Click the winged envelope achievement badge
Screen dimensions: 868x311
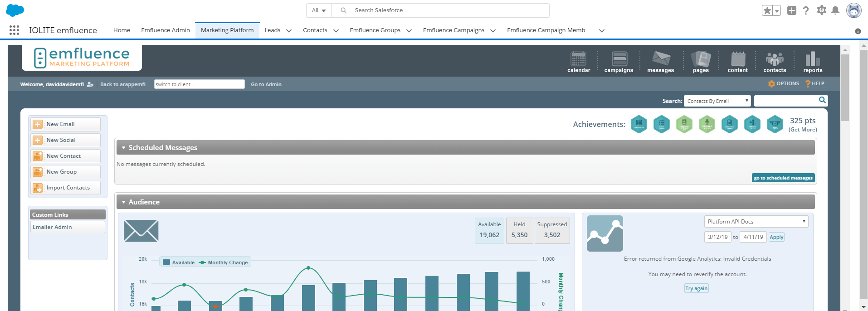point(775,124)
